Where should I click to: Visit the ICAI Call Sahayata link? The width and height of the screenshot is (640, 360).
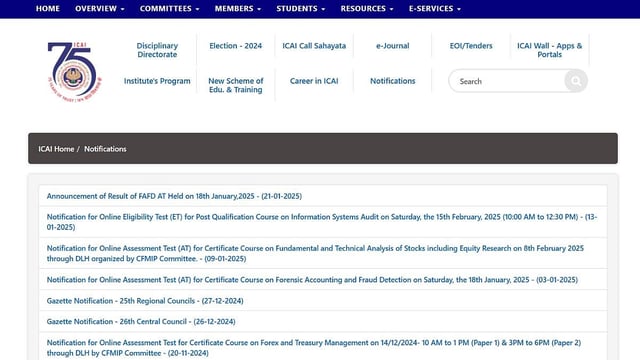[x=314, y=46]
